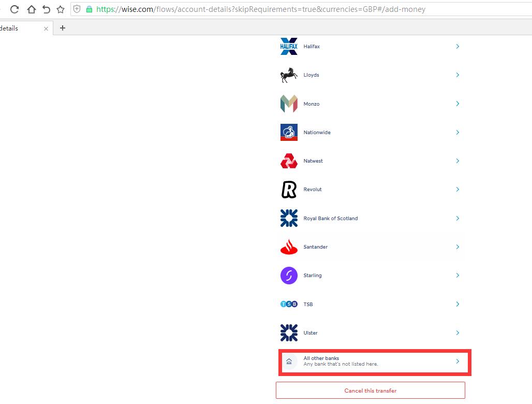
Task: Click the Santander flame logo
Action: (289, 247)
